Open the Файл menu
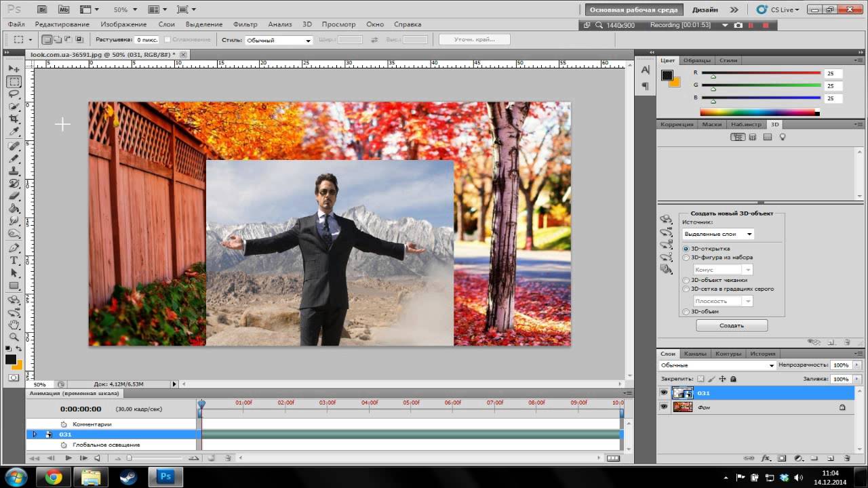 (x=16, y=24)
